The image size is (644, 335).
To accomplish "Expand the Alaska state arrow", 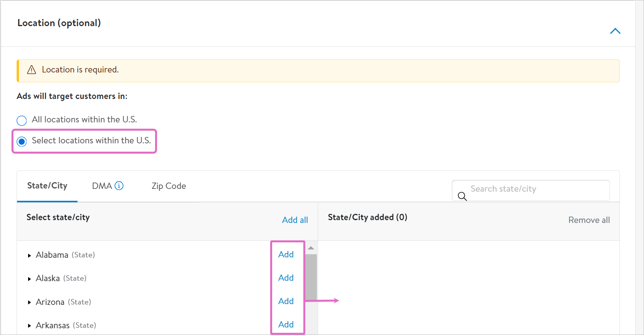I will tap(29, 279).
